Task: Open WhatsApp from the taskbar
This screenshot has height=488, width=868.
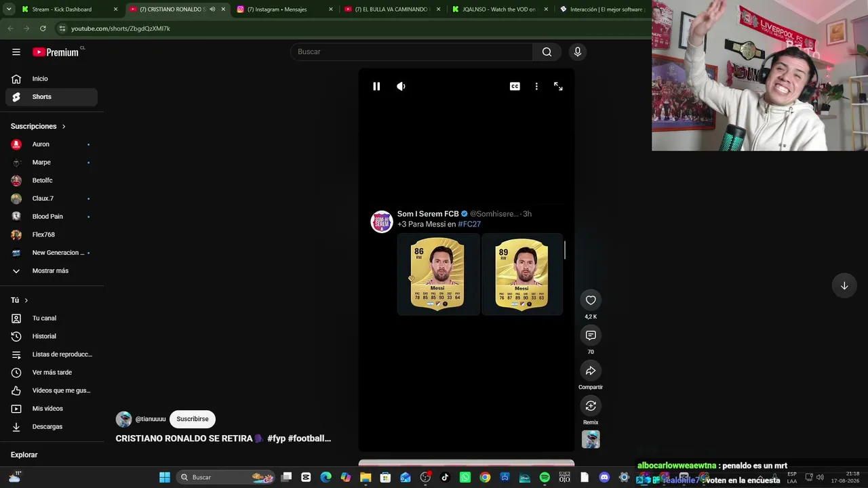Action: 465,477
